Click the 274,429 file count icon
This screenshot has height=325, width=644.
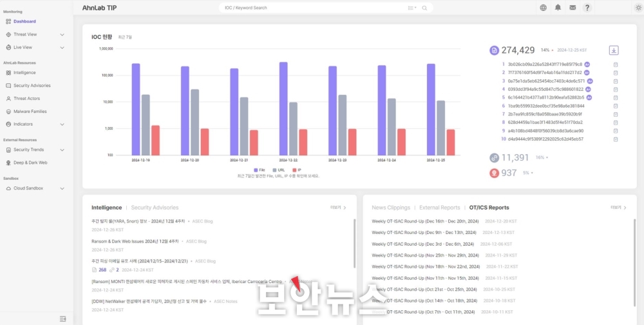tap(494, 50)
